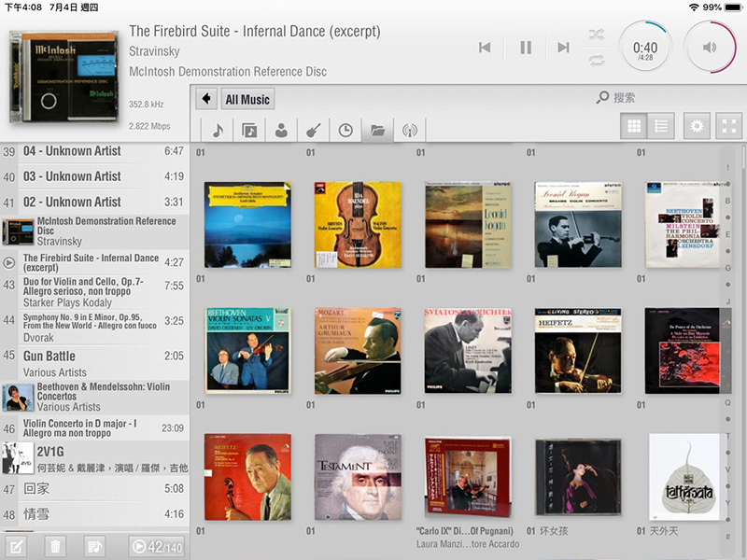The image size is (747, 560).
Task: Select Beethoven & Mendelssohn Violin Concertos header
Action: click(x=94, y=398)
